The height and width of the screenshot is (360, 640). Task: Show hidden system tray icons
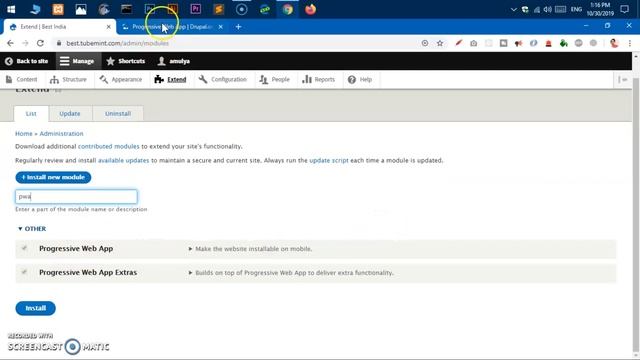pyautogui.click(x=513, y=9)
